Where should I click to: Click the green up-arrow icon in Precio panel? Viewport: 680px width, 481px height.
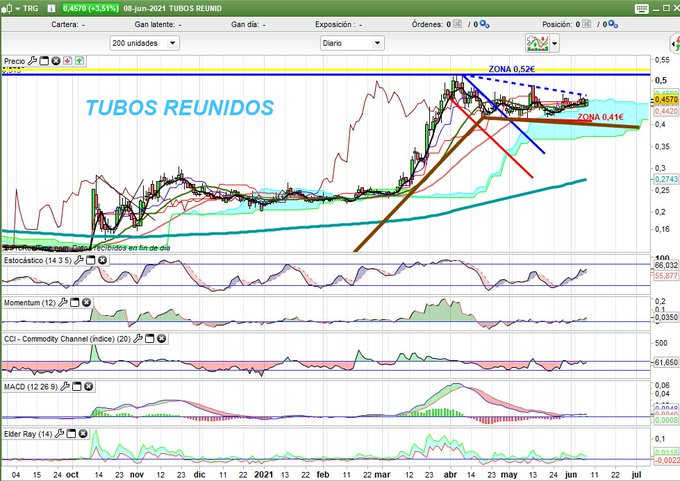pyautogui.click(x=79, y=61)
